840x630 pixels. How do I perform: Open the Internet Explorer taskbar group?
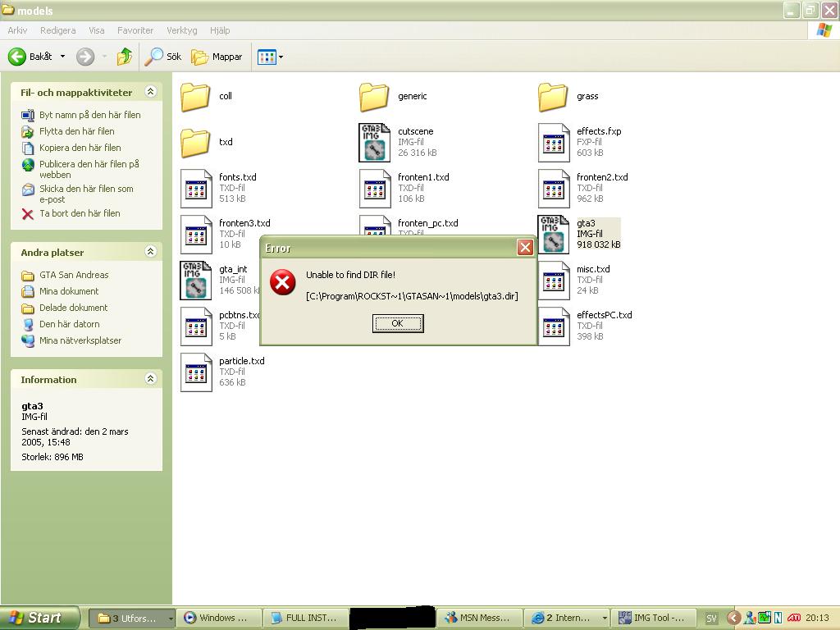tap(567, 618)
